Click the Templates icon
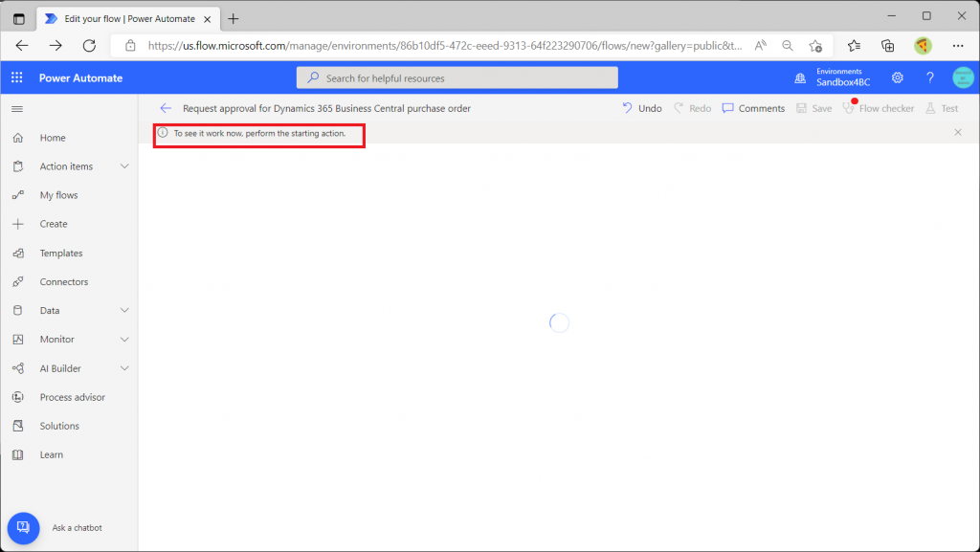The image size is (980, 552). click(x=18, y=253)
